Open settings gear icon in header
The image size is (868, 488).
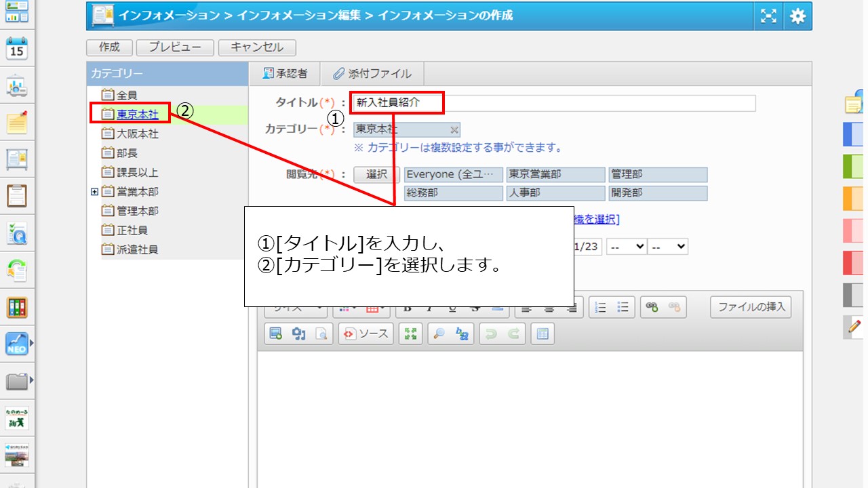[797, 16]
